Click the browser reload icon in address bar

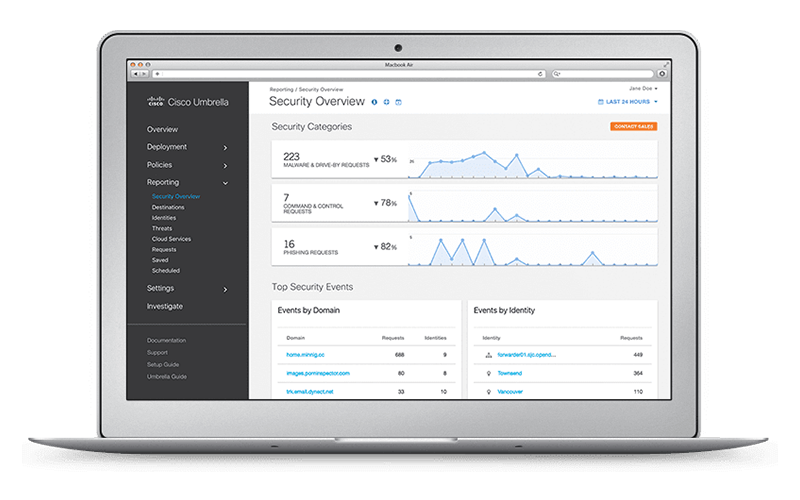coord(540,73)
